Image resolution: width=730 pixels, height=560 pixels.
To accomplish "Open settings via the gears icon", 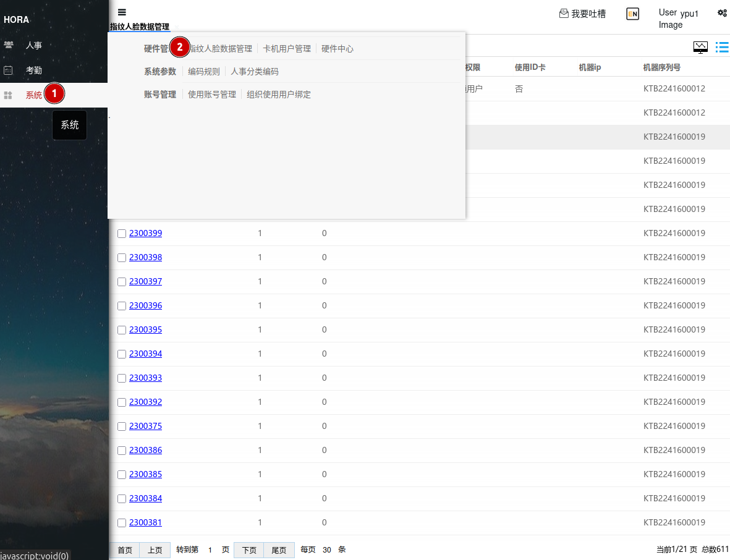I will 721,12.
